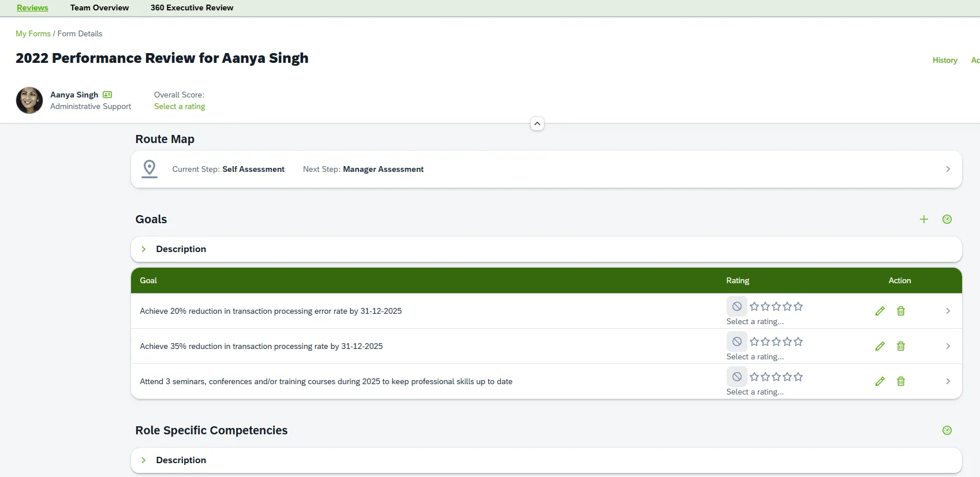Rate 20% error rate goal five stars
This screenshot has height=477, width=980.
798,306
